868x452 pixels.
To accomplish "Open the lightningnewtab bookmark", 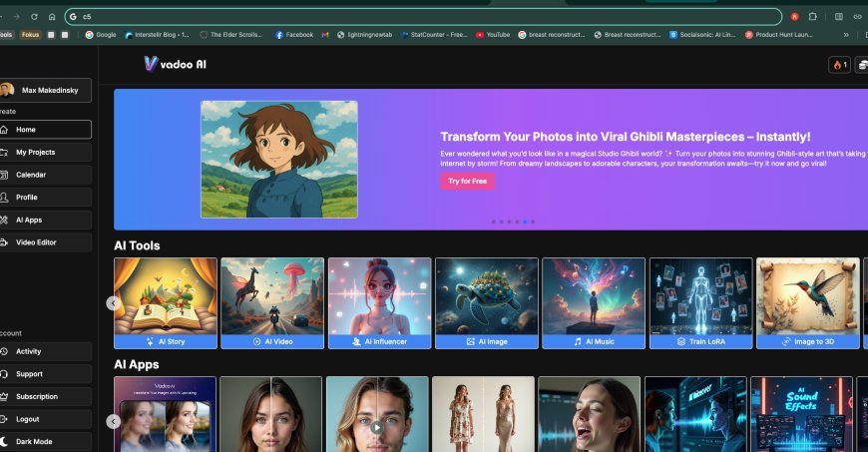I will (364, 34).
